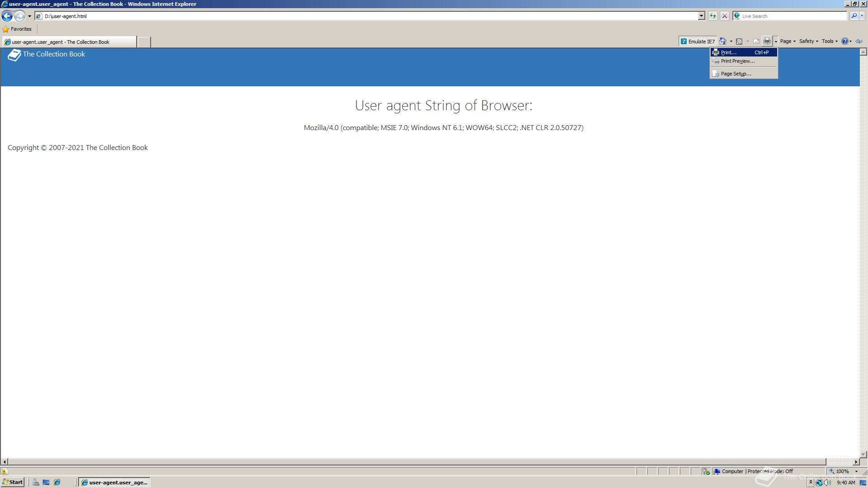Expand the address bar history dropdown
This screenshot has width=868, height=488.
tap(701, 16)
